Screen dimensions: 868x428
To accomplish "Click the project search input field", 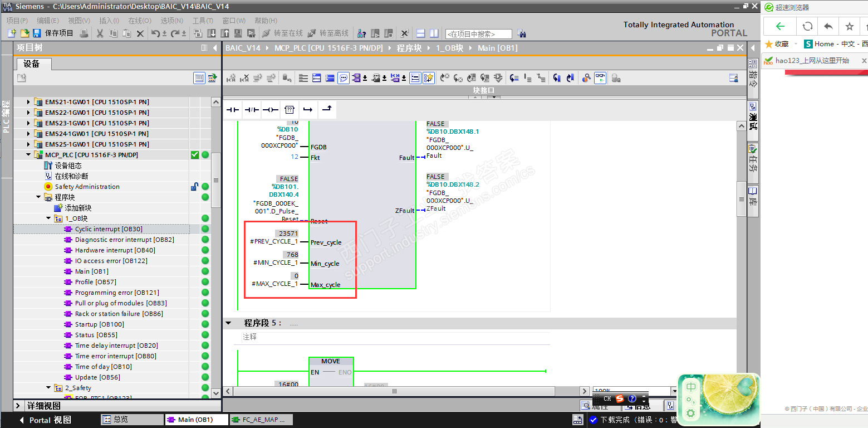I will (478, 34).
